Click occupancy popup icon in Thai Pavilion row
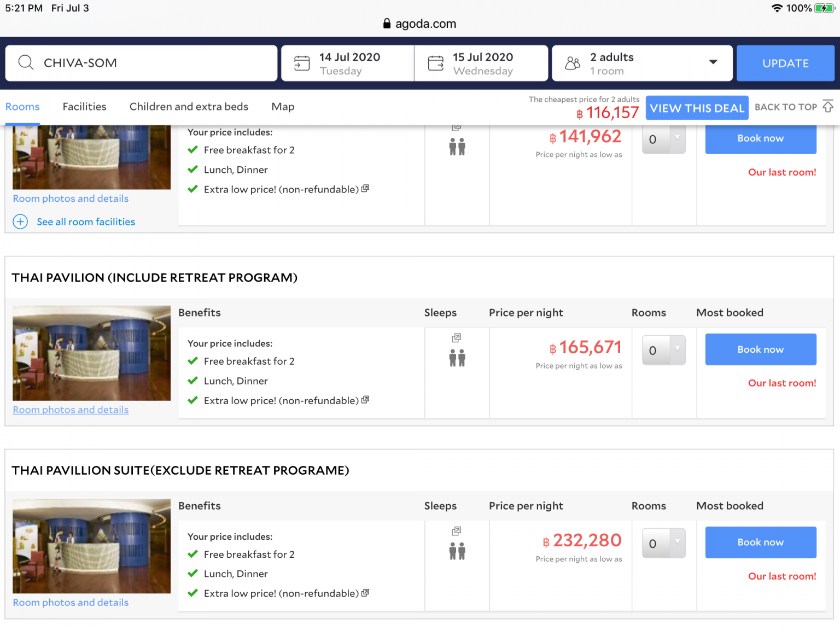The image size is (840, 630). [457, 338]
